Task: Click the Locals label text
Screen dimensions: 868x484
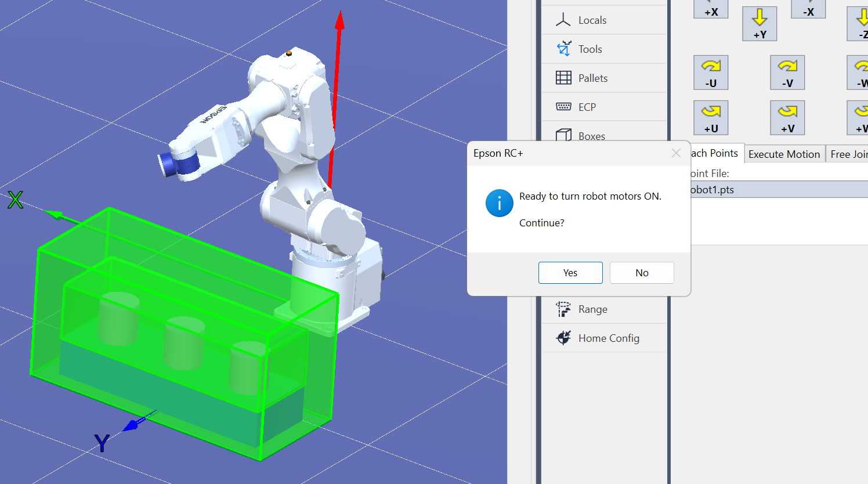Action: (592, 20)
